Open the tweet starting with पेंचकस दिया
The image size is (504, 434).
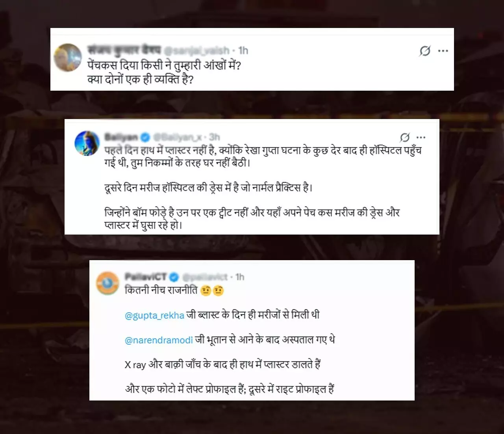click(x=164, y=72)
